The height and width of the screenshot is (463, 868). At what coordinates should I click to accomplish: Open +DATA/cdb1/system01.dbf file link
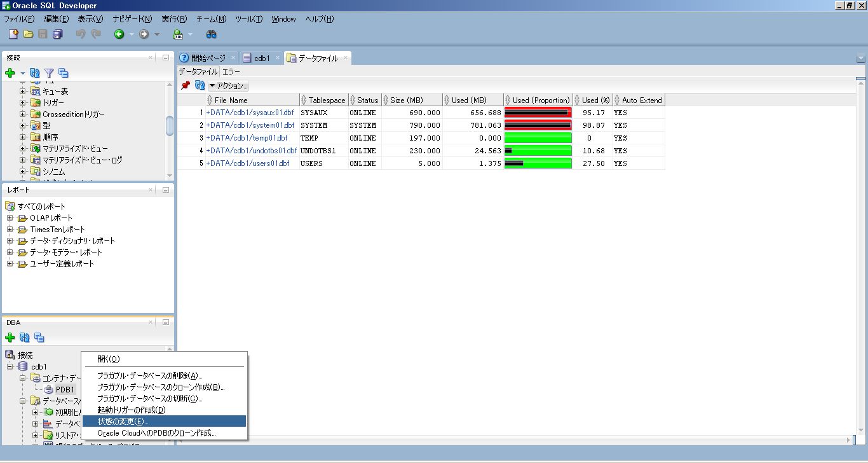(250, 125)
